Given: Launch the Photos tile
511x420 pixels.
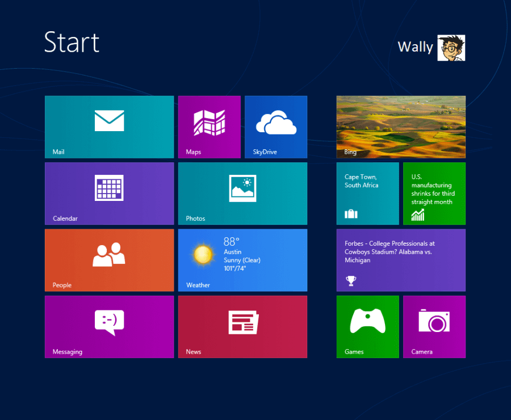Looking at the screenshot, I should 243,194.
